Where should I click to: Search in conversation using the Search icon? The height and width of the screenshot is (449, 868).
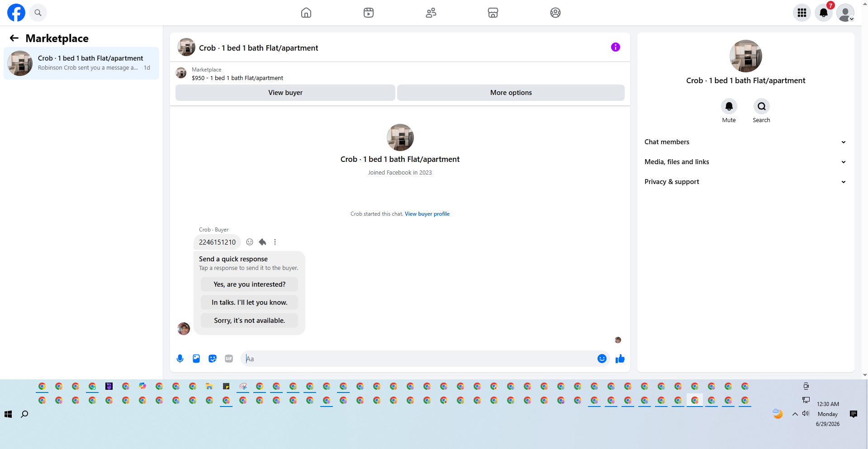click(762, 106)
